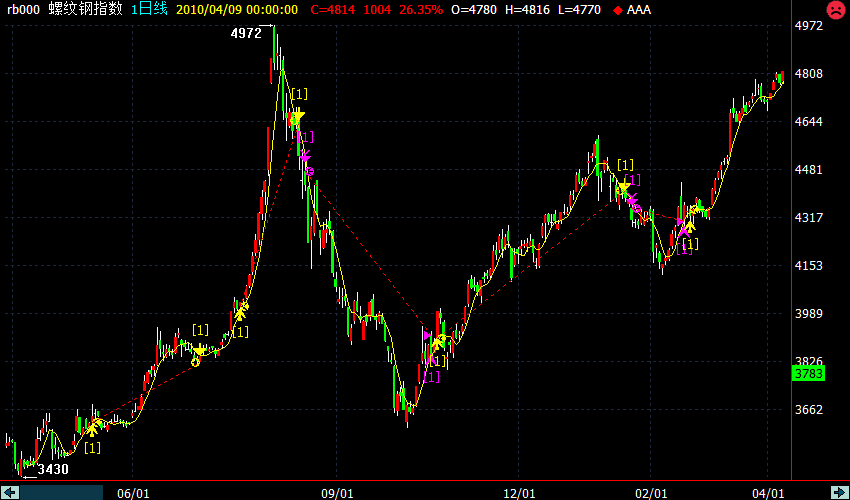Image resolution: width=850 pixels, height=500 pixels.
Task: Click the AAA indicator name
Action: click(639, 10)
